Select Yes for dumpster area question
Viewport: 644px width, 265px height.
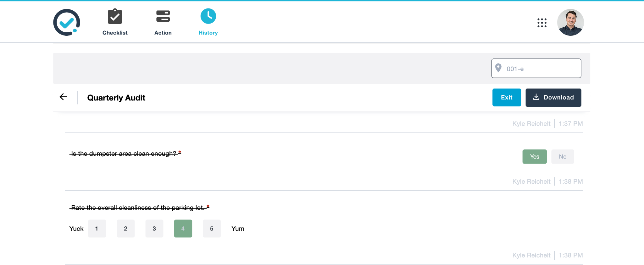pos(535,157)
